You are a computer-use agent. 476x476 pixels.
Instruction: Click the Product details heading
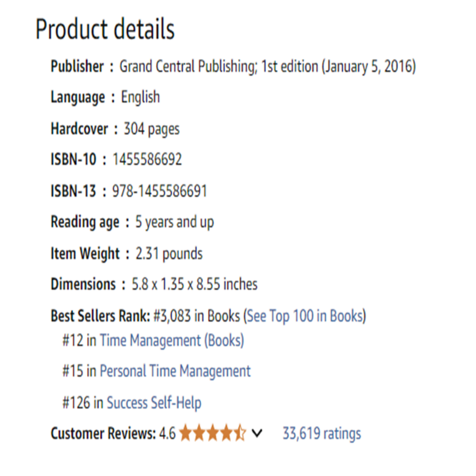[105, 29]
